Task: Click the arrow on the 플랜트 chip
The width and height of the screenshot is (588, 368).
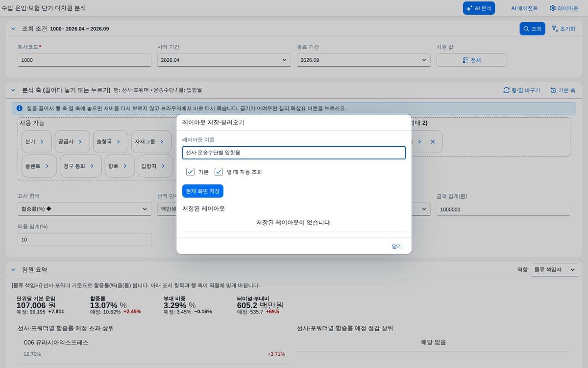Action: coord(48,166)
